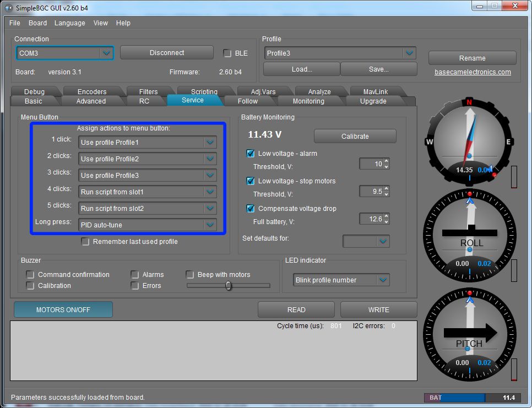532x408 pixels.
Task: Switch to the Analyze tab
Action: (319, 91)
